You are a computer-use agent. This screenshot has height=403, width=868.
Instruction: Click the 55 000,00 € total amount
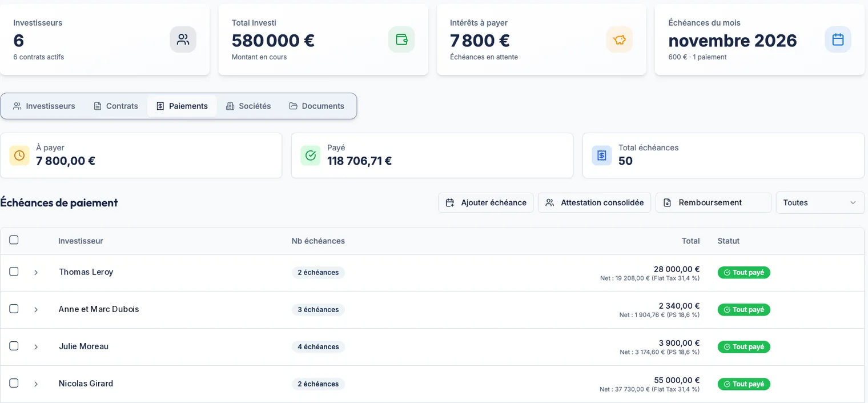677,380
